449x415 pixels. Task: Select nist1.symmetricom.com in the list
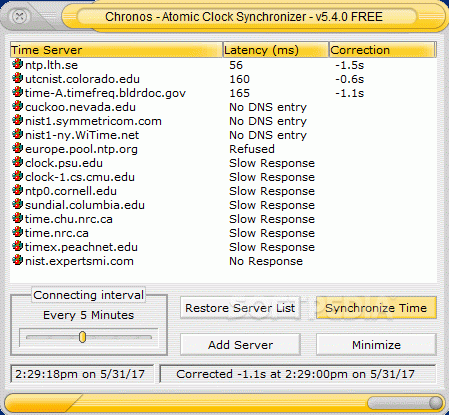93,121
